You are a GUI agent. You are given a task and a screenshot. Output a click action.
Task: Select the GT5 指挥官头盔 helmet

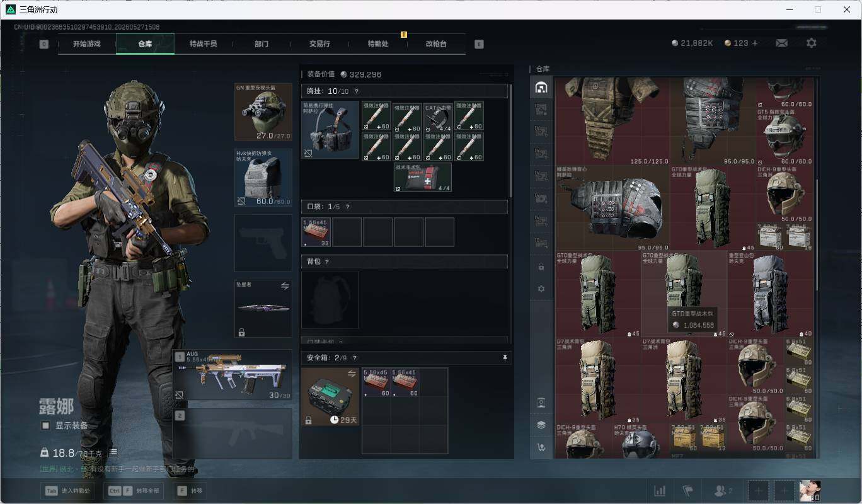[x=784, y=136]
